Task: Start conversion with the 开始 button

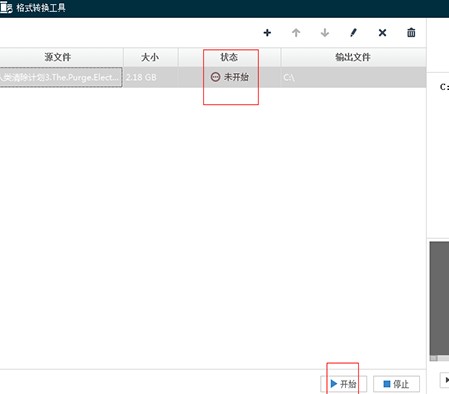Action: click(343, 384)
